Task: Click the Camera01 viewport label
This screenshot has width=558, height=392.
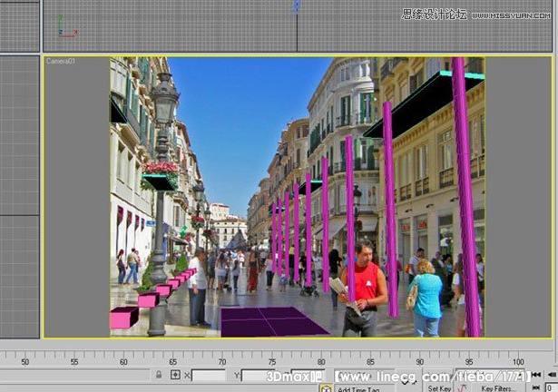Action: point(61,61)
